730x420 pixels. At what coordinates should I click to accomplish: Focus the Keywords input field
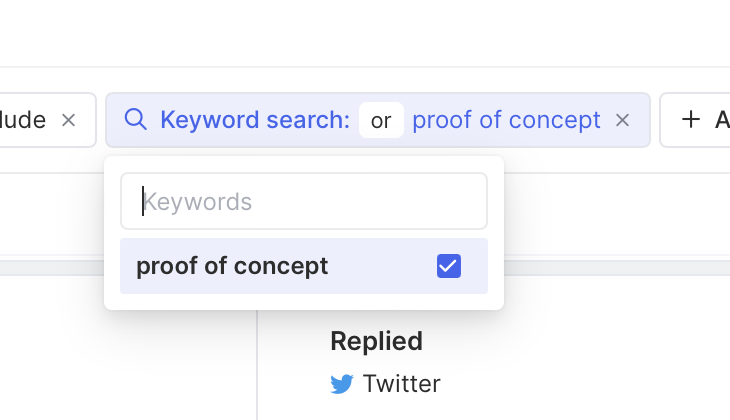[x=304, y=202]
